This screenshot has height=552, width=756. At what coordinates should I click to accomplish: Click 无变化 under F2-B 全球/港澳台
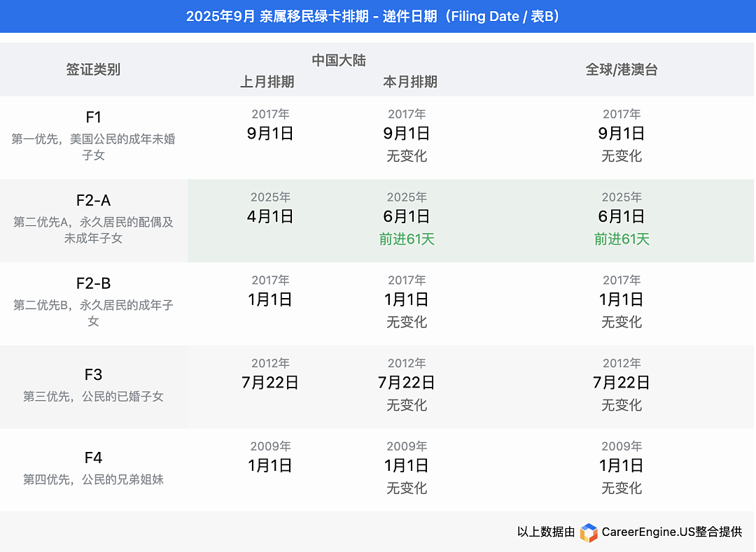[622, 322]
